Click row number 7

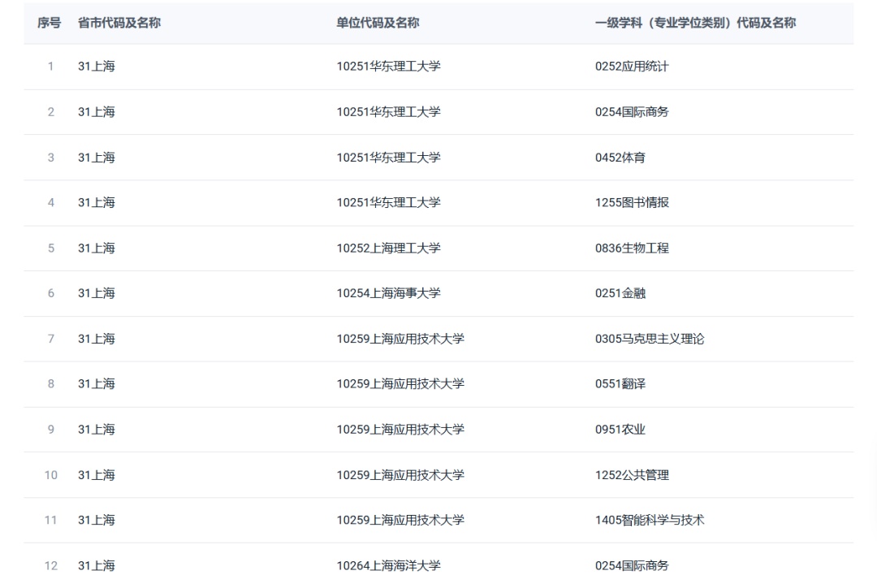[x=51, y=339]
